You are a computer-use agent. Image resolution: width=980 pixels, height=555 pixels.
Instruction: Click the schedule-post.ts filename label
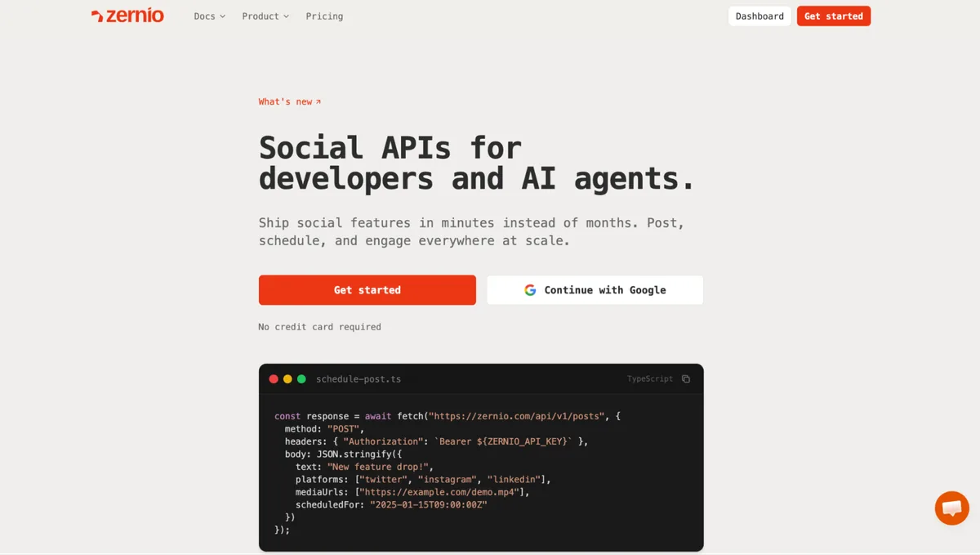[359, 379]
